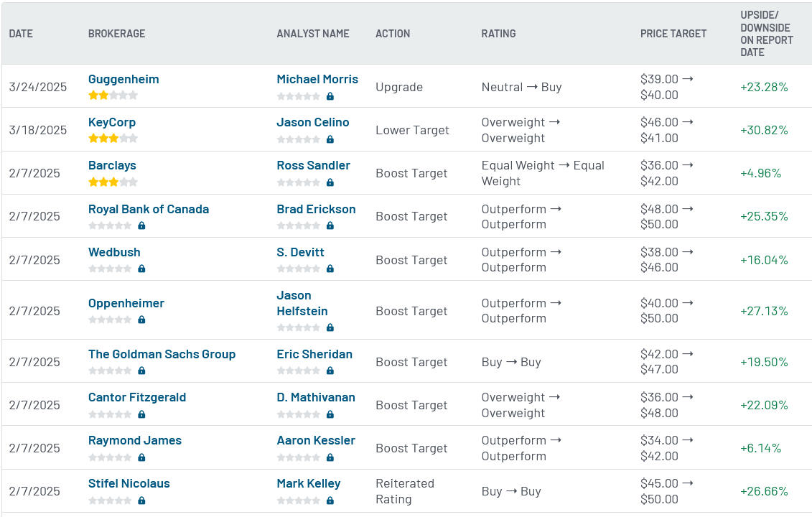This screenshot has height=517, width=812.
Task: Select the 3/18/2025 date cell
Action: click(38, 130)
